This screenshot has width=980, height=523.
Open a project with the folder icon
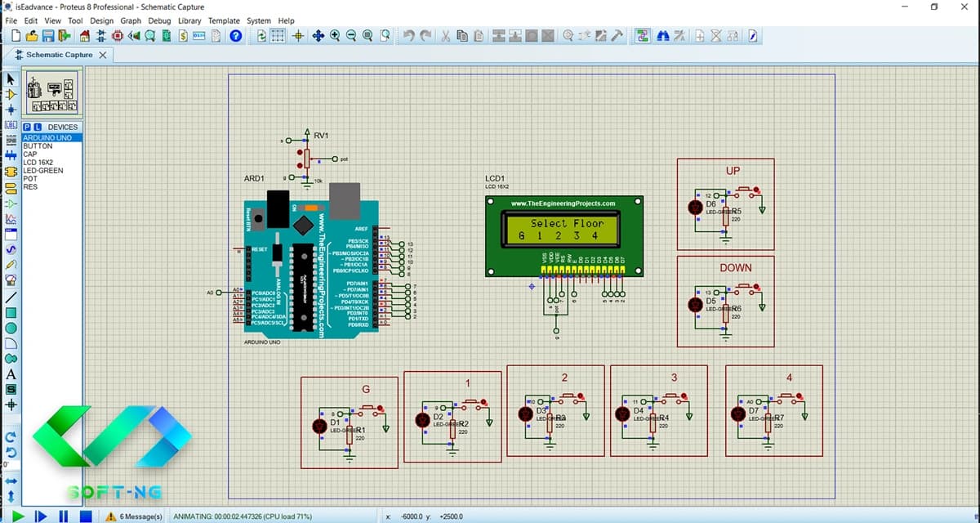coord(33,36)
